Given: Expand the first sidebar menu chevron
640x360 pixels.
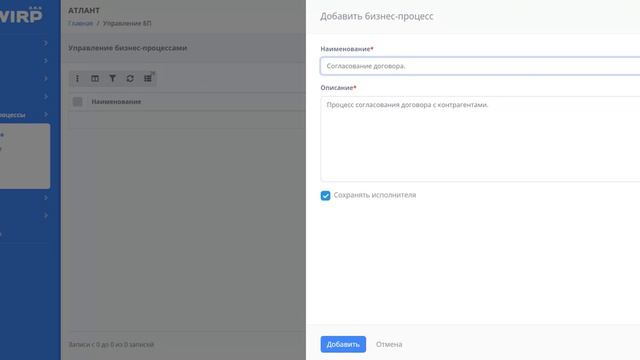Looking at the screenshot, I should (x=46, y=43).
